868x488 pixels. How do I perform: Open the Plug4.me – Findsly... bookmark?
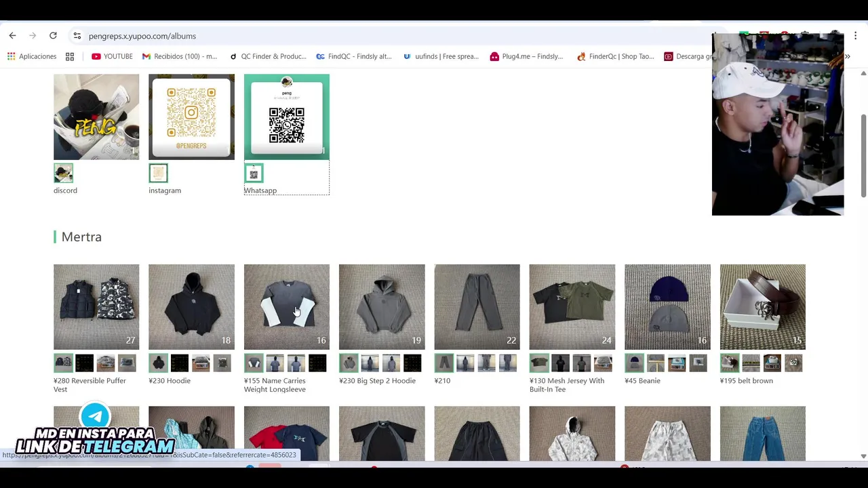pyautogui.click(x=526, y=56)
